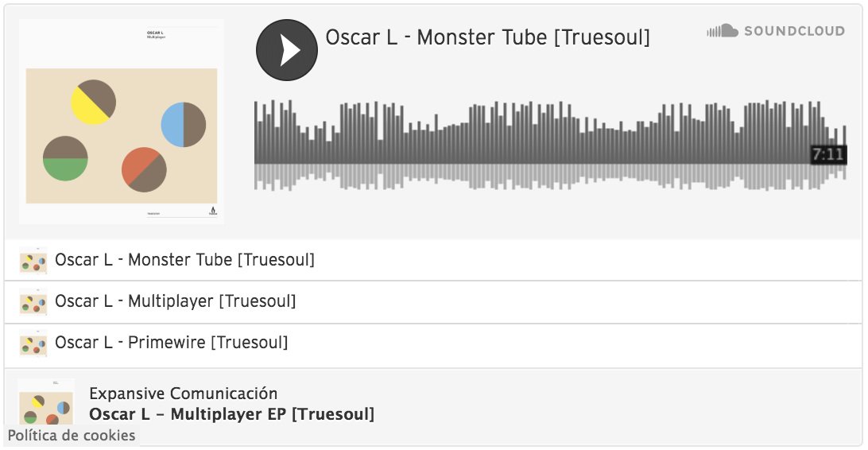868x450 pixels.
Task: Click the yellow and brown circle on artwork
Action: point(94,102)
